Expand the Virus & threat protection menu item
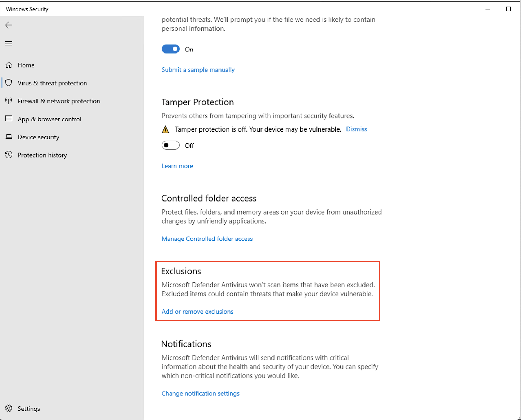Viewport: 521px width, 420px height. click(52, 83)
